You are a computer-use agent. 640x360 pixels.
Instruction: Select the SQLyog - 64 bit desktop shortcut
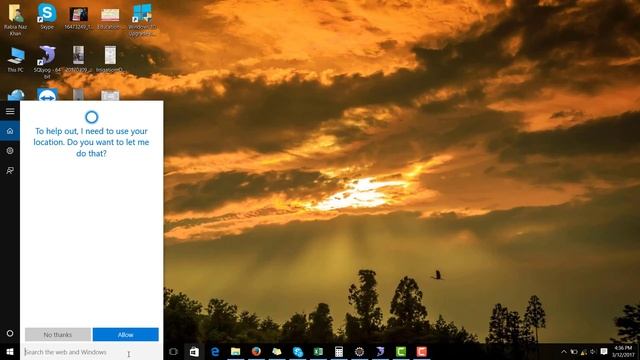(47, 62)
